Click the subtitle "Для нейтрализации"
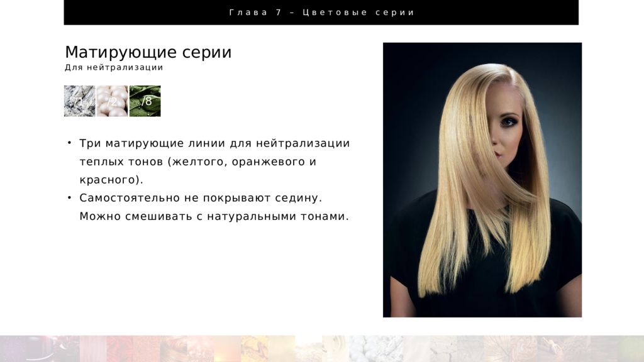The height and width of the screenshot is (362, 644). point(114,67)
